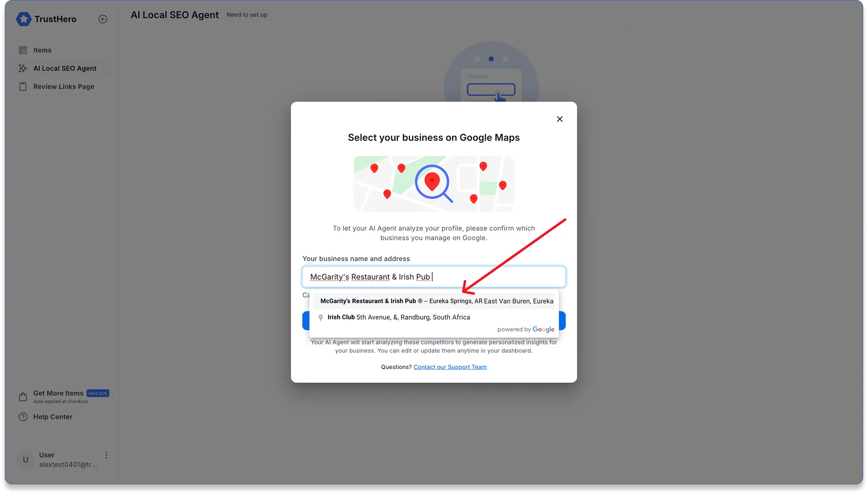Click the user avatar circle U

click(x=25, y=460)
